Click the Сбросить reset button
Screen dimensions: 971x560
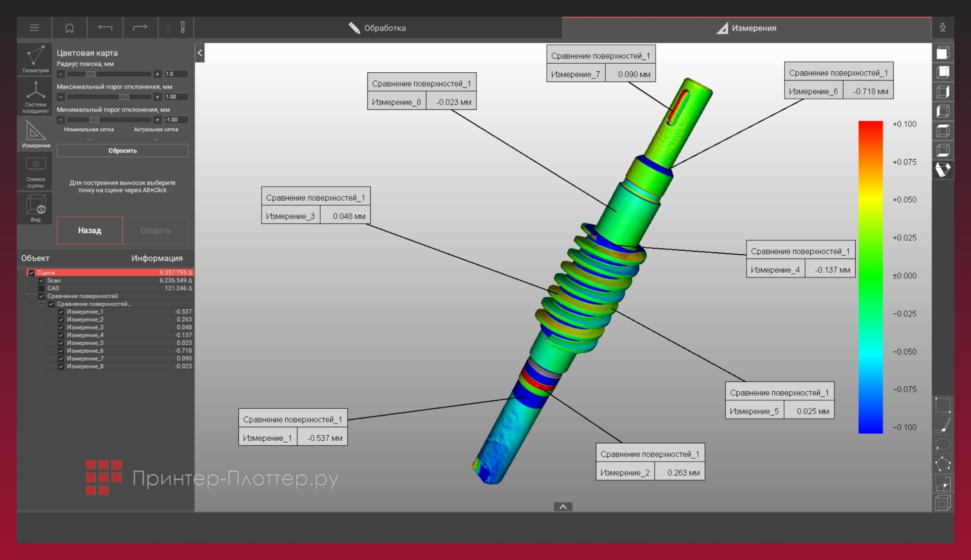(x=122, y=151)
